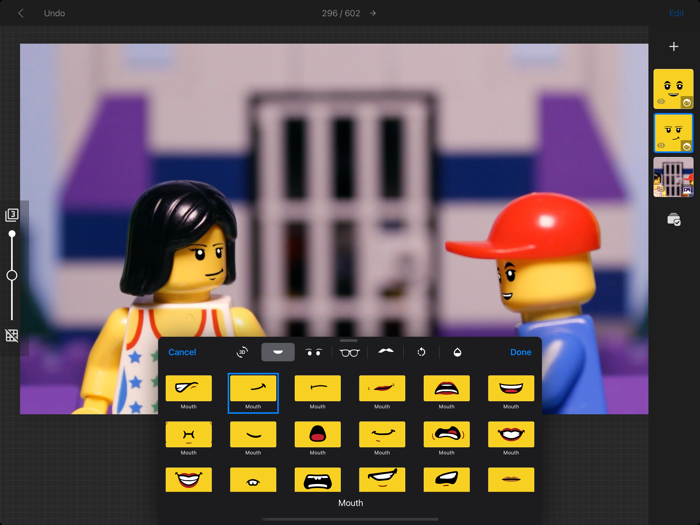
Task: Switch to the Glasses category tab
Action: 349,353
